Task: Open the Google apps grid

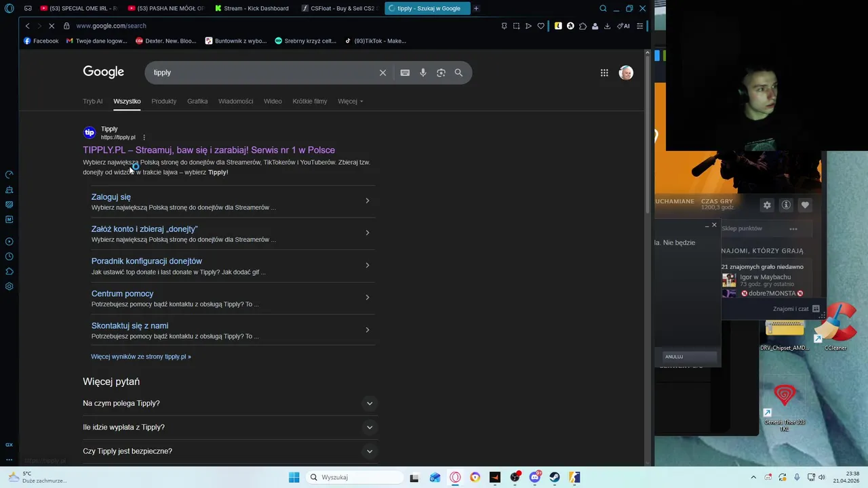Action: point(604,73)
